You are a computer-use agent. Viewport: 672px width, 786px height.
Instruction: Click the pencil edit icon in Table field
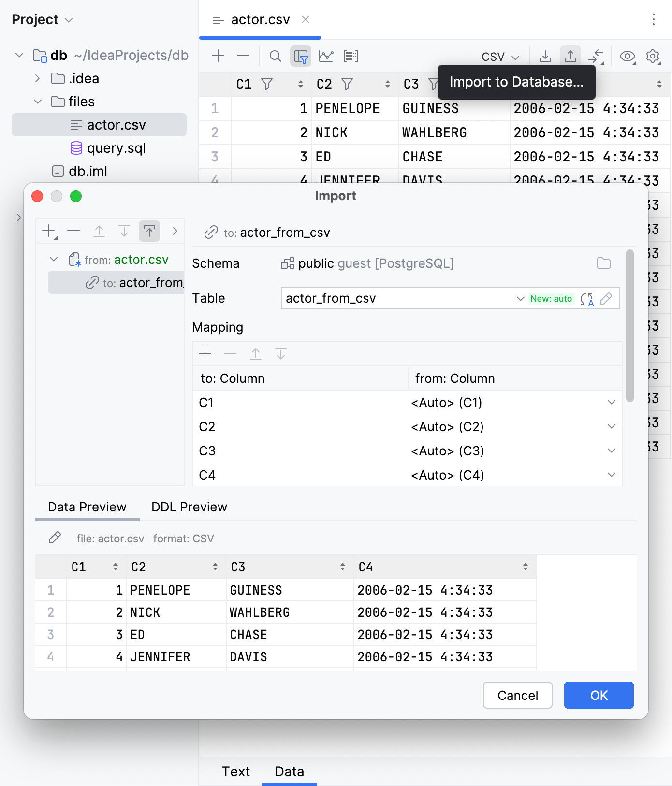pos(606,299)
